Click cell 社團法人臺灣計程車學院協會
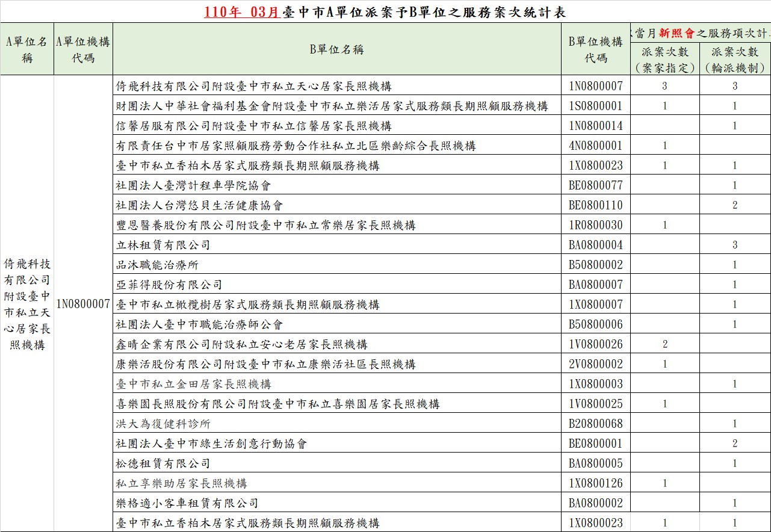The image size is (771, 532). click(x=337, y=185)
